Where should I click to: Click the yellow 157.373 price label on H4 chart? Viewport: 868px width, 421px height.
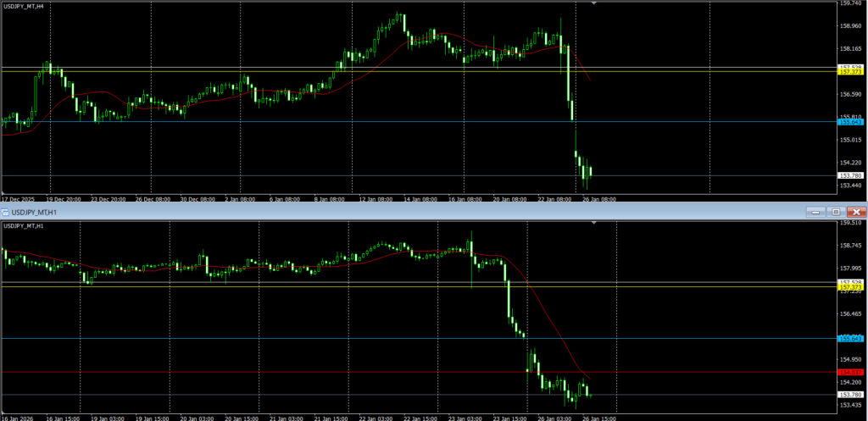(849, 73)
